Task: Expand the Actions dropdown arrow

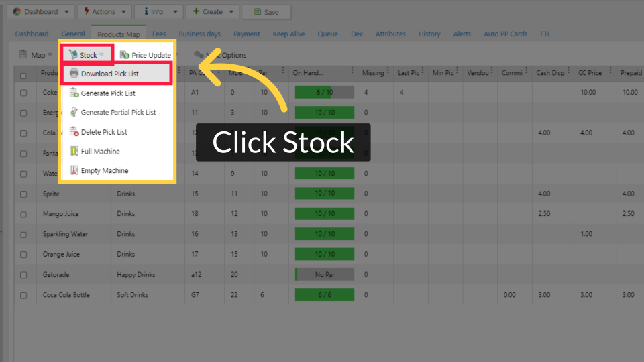Action: point(123,12)
